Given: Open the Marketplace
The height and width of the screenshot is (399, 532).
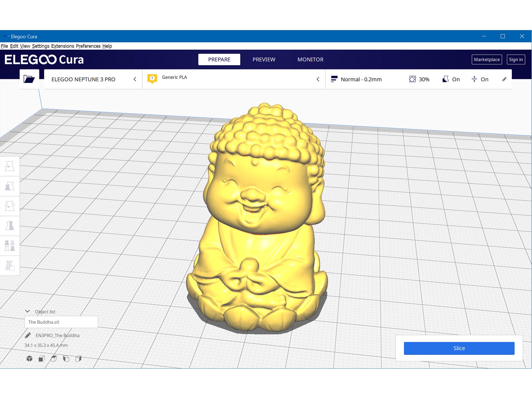Looking at the screenshot, I should point(487,59).
